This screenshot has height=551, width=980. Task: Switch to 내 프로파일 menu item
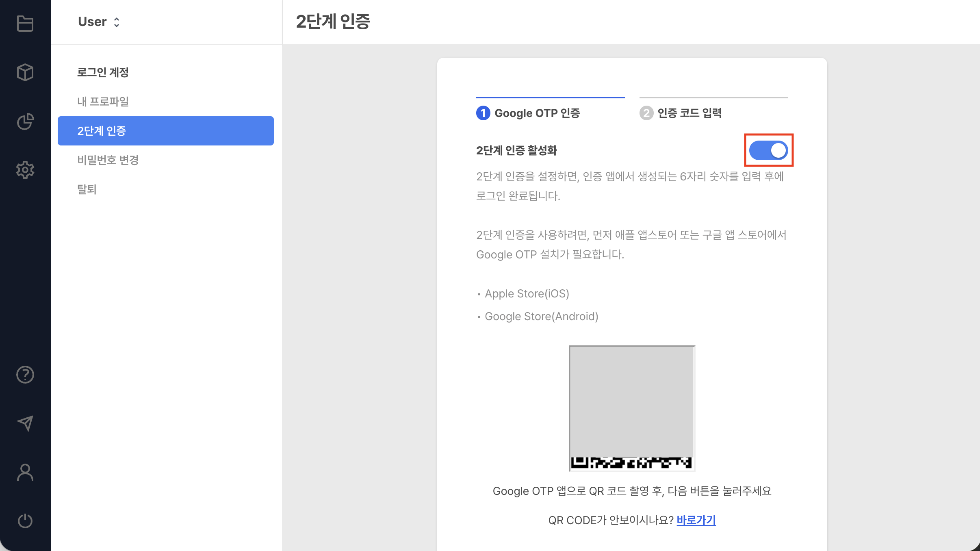103,101
